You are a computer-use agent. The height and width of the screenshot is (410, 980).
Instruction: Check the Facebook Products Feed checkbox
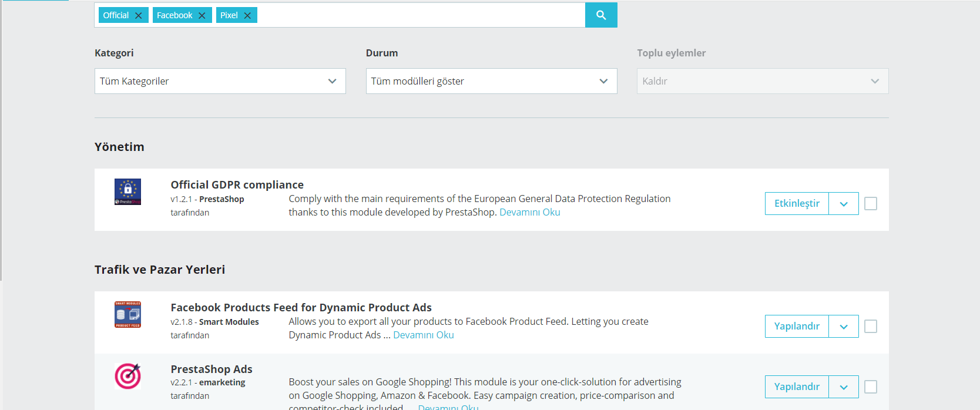(x=871, y=327)
